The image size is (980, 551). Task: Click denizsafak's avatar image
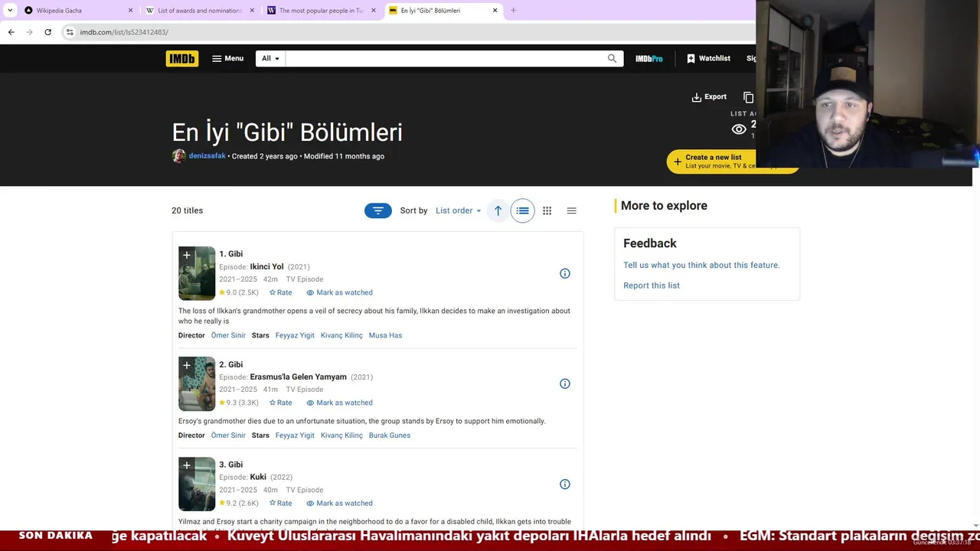pyautogui.click(x=178, y=156)
